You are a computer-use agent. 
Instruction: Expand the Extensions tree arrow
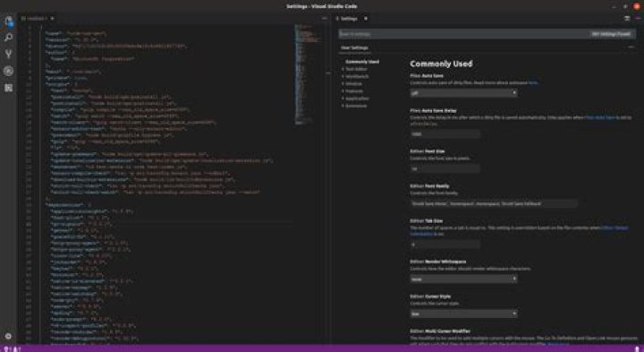coord(343,106)
